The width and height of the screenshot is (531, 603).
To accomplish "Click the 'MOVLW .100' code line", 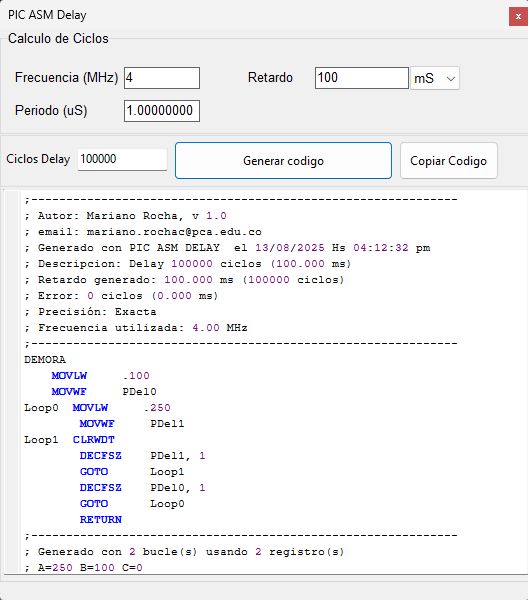I will click(101, 377).
